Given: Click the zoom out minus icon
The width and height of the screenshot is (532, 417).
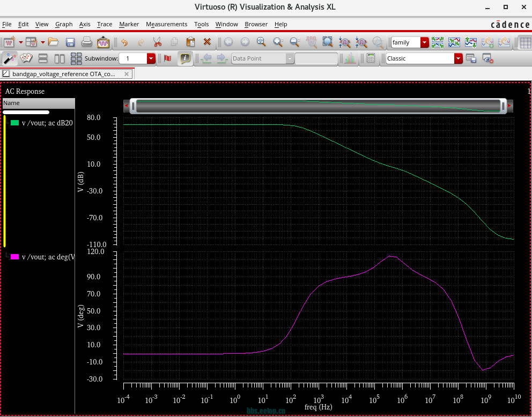Looking at the screenshot, I should tap(295, 42).
